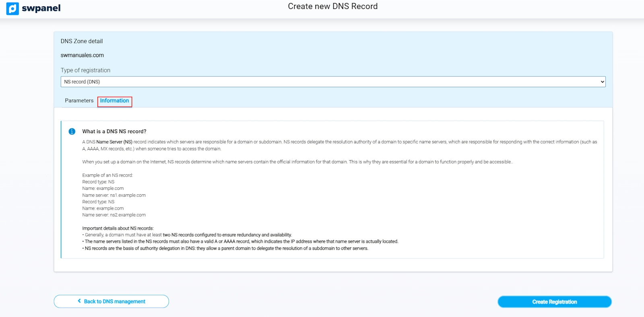Click the 'What is a DNS NS record?' heading
Screen dimensions: 644x317
114,132
